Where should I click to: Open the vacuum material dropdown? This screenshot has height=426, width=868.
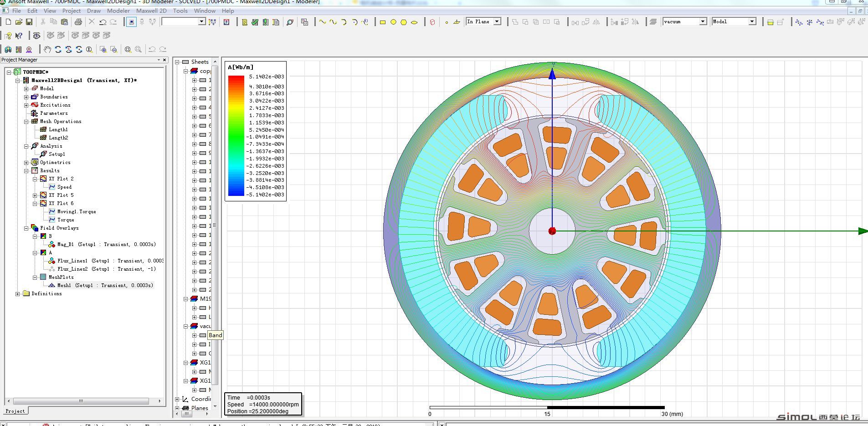pos(703,21)
